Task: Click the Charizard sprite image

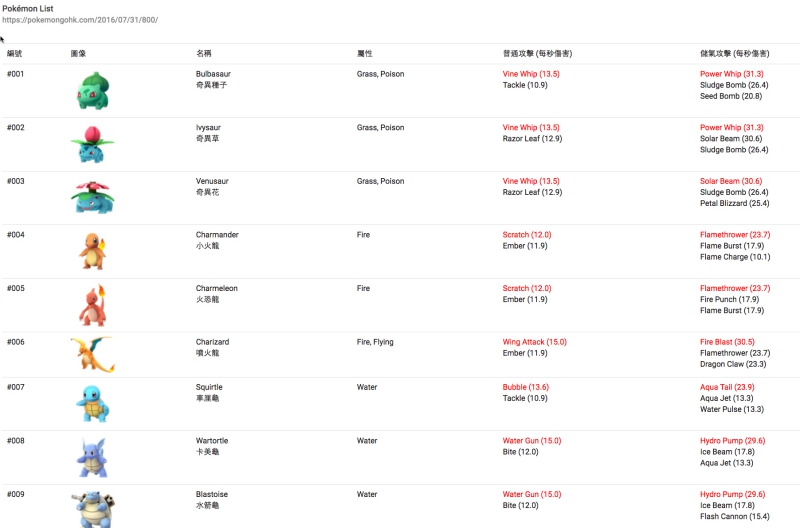Action: (x=92, y=356)
